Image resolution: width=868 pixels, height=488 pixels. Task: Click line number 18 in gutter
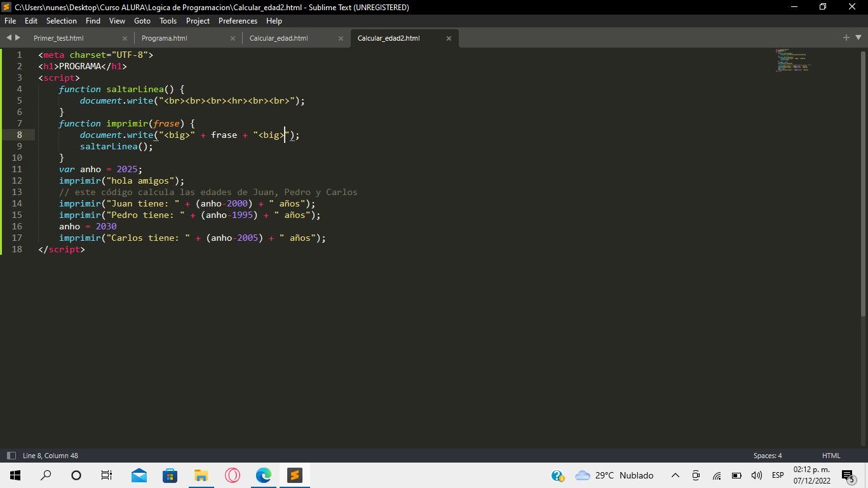[x=17, y=249]
